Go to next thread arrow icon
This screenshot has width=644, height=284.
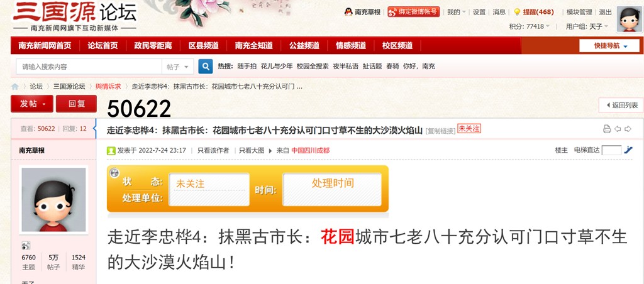tap(628, 129)
